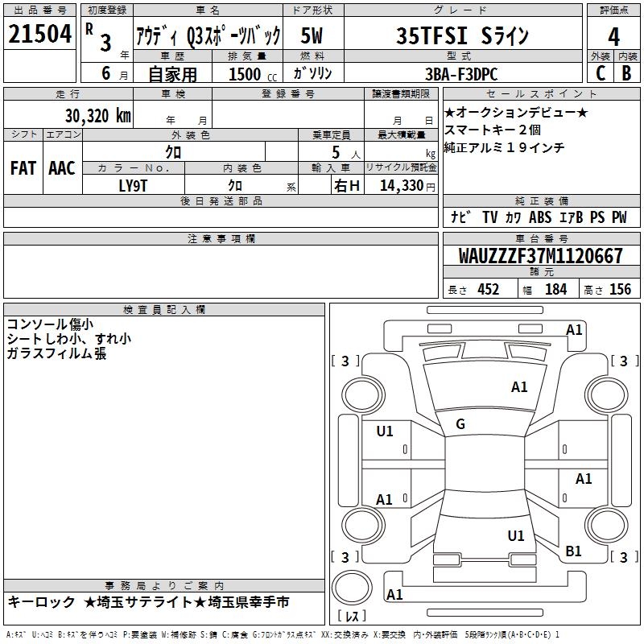This screenshot has width=644, height=644.
Task: Select the A1 mark on the hood
Action: 519,387
